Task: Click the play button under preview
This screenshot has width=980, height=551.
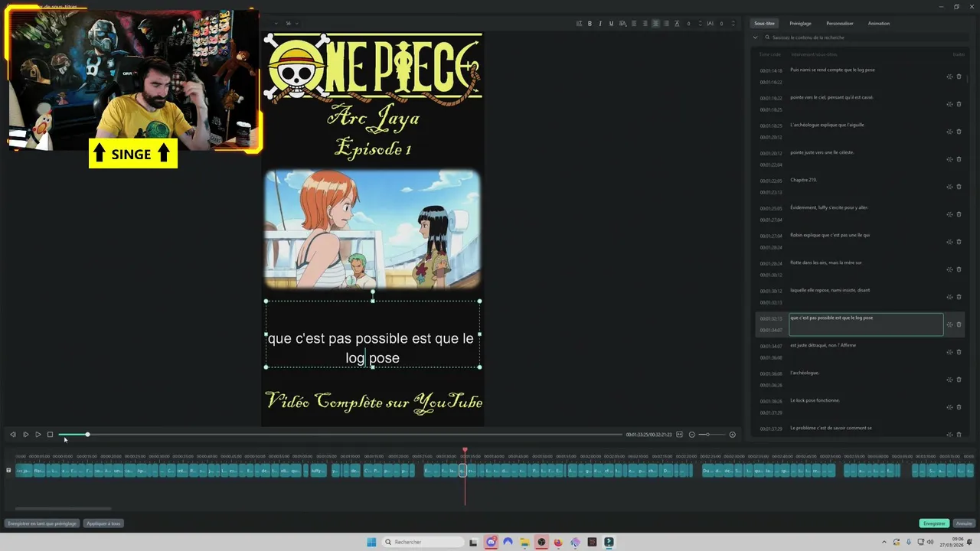Action: coord(25,435)
